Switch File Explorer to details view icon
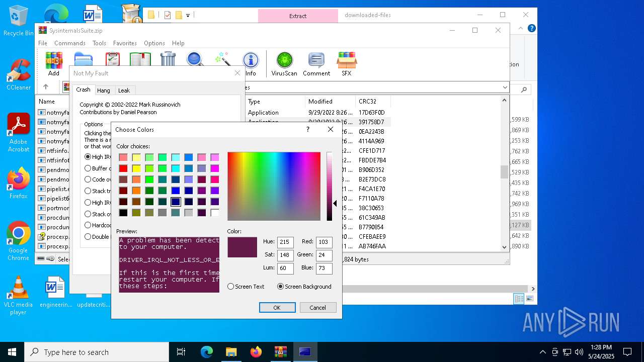The height and width of the screenshot is (362, 644). pos(519,299)
